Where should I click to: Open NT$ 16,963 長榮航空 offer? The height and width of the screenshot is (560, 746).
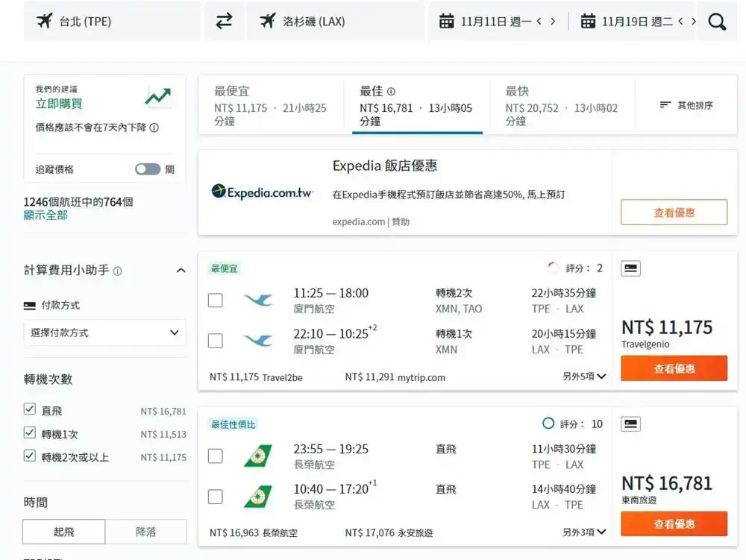[x=254, y=533]
